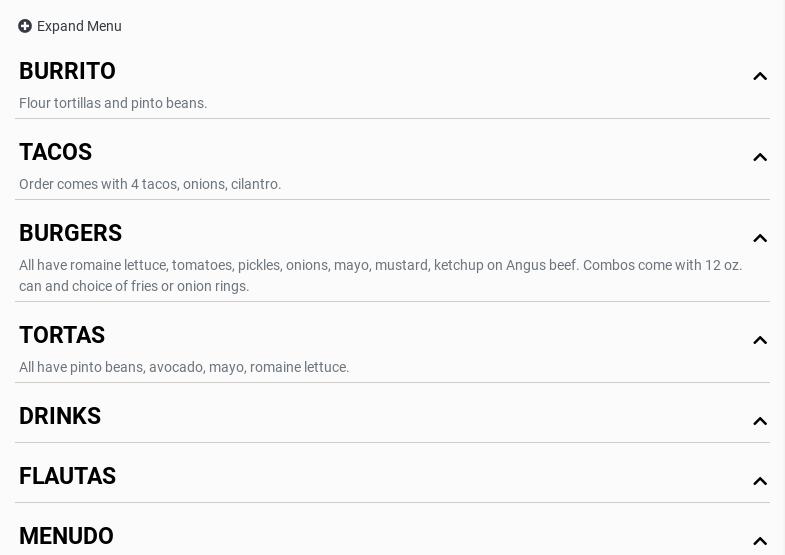Click the plus circle Expand Menu icon

click(x=25, y=26)
